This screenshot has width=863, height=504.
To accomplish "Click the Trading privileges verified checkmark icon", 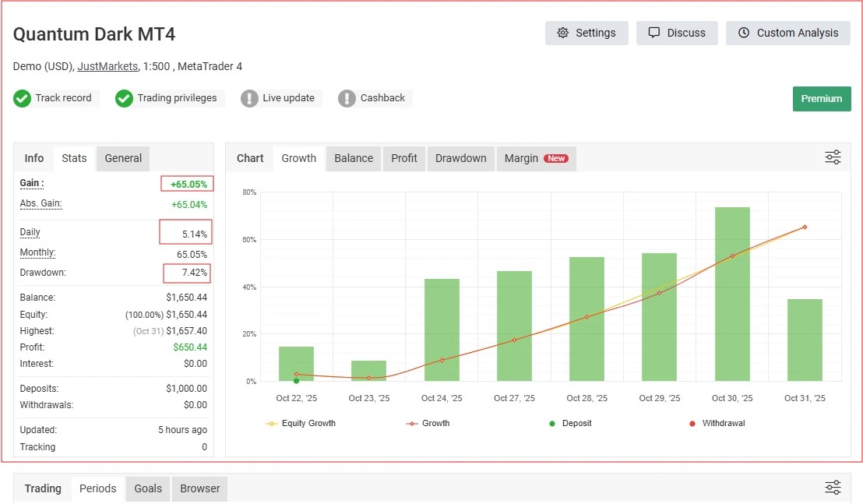I will pyautogui.click(x=124, y=99).
